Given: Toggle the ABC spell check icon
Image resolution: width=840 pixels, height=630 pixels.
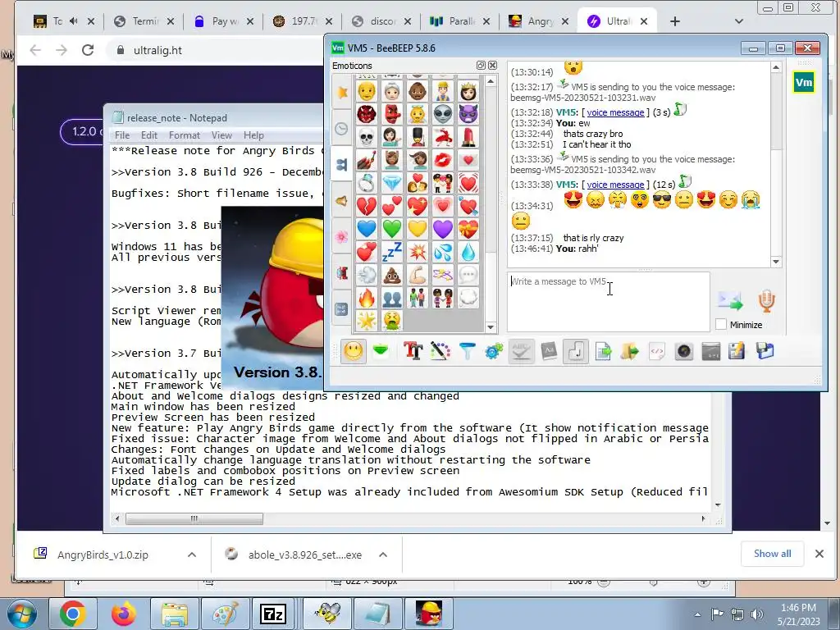Looking at the screenshot, I should (521, 351).
